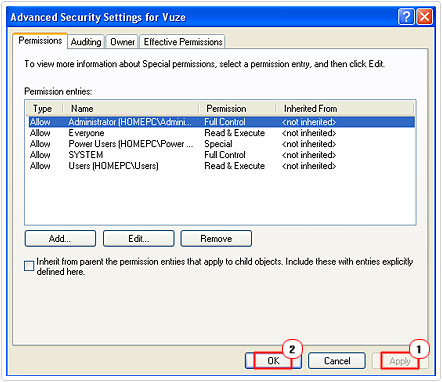The image size is (442, 382).
Task: Sort entries by the Name column header
Action: 131,109
